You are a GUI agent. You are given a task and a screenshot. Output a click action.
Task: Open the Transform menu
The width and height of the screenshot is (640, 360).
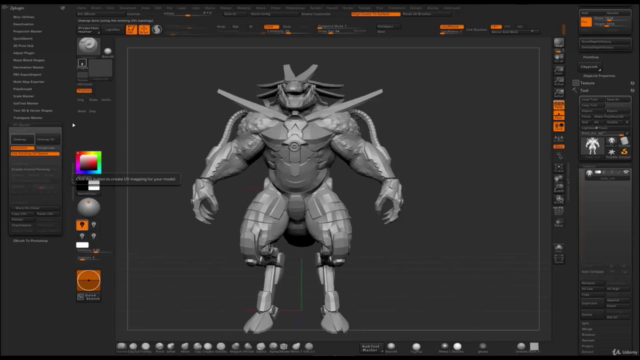396,8
